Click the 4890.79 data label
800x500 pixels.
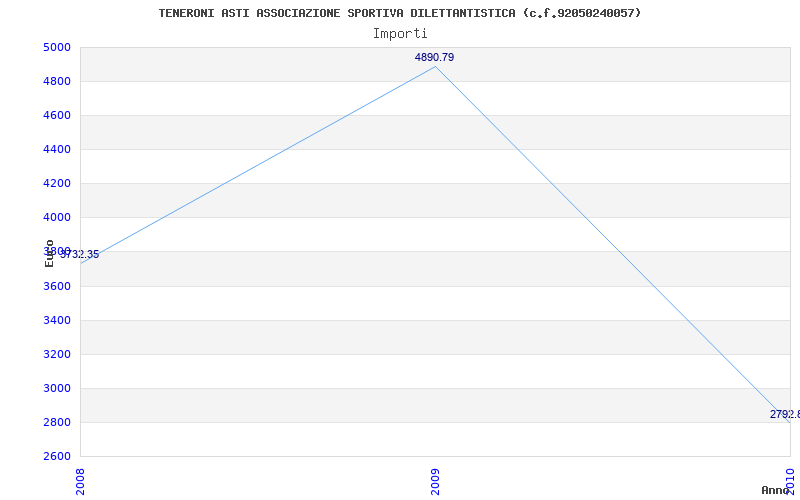pos(434,57)
